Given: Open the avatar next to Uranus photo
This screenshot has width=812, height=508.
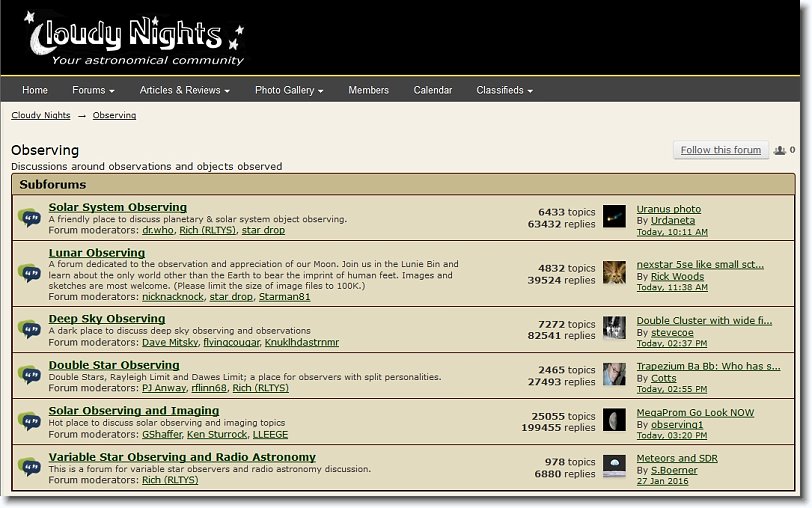Looking at the screenshot, I should [x=614, y=216].
